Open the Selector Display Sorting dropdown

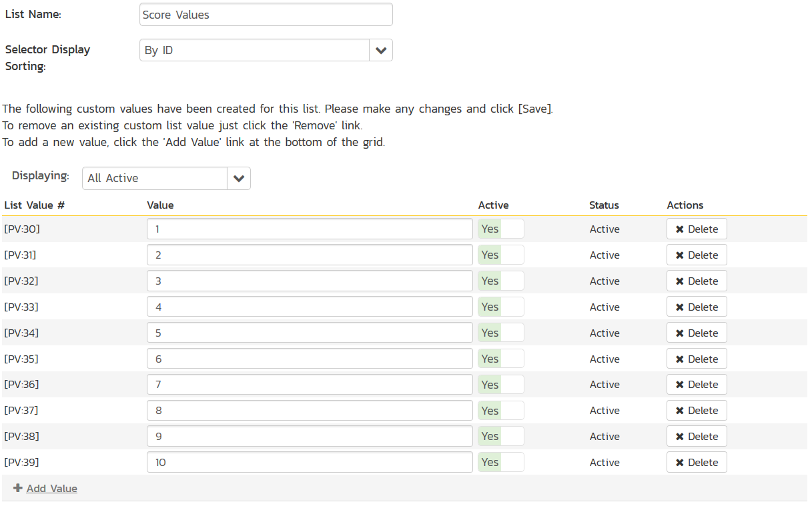(x=380, y=50)
